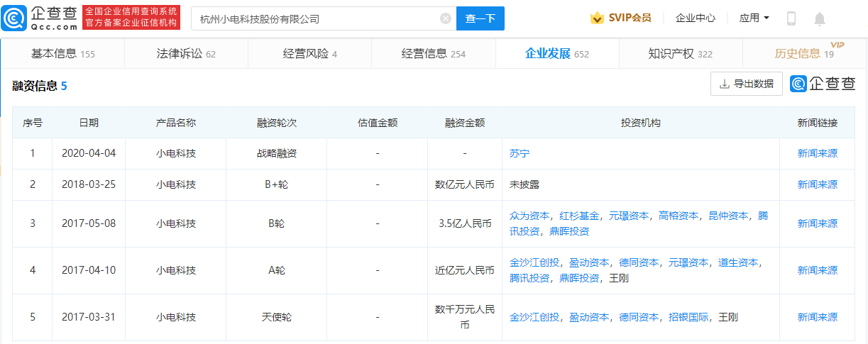The width and height of the screenshot is (868, 344).
Task: Open SVIP会员 link
Action: click(x=630, y=18)
